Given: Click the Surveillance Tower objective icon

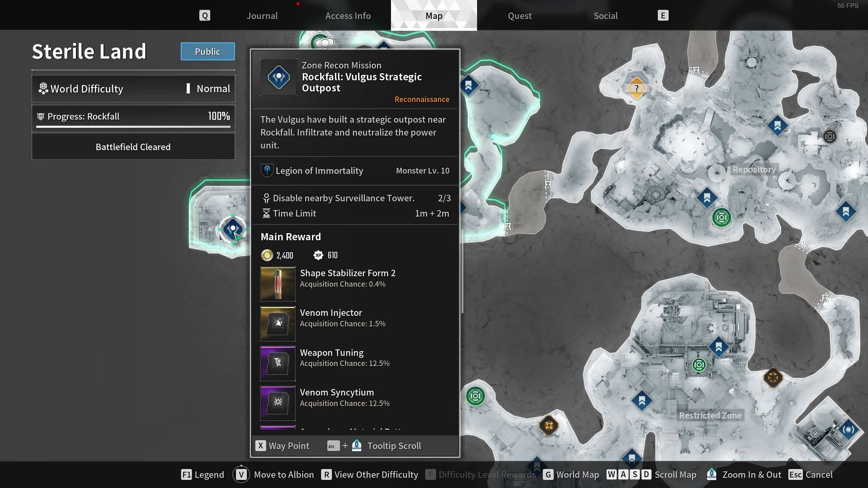Looking at the screenshot, I should tap(265, 197).
